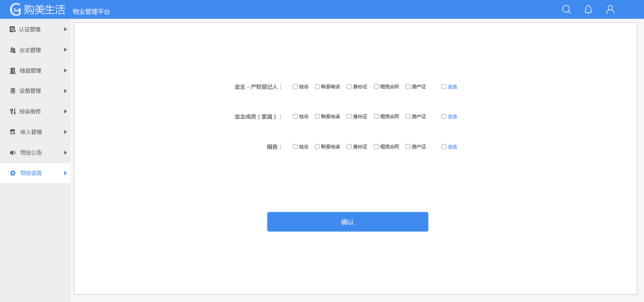
Task: Expand 投诉报修 submenu arrow
Action: tap(65, 111)
